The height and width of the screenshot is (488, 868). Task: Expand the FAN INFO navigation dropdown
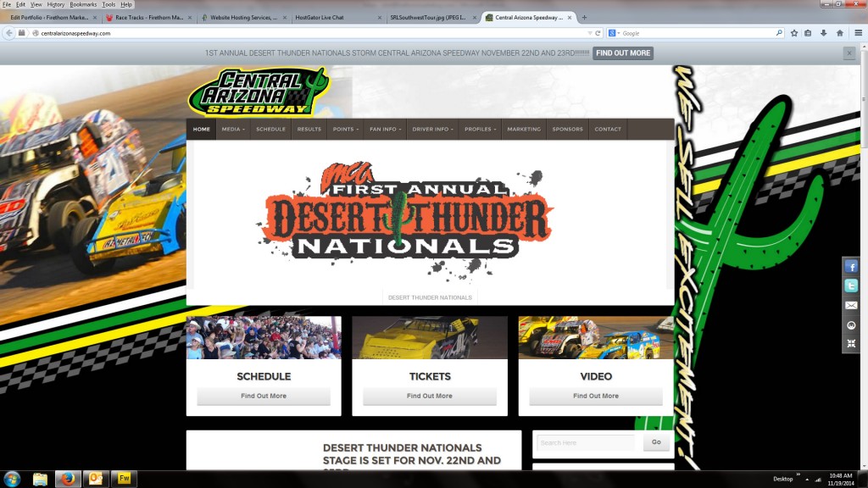pyautogui.click(x=386, y=129)
